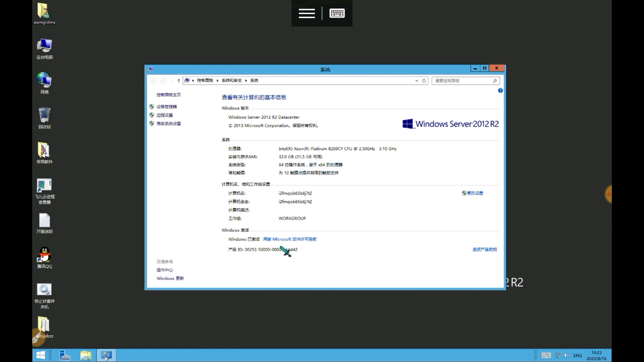This screenshot has height=362, width=644.
Task: Open the bottom desktop folder above Start
Action: (x=44, y=327)
